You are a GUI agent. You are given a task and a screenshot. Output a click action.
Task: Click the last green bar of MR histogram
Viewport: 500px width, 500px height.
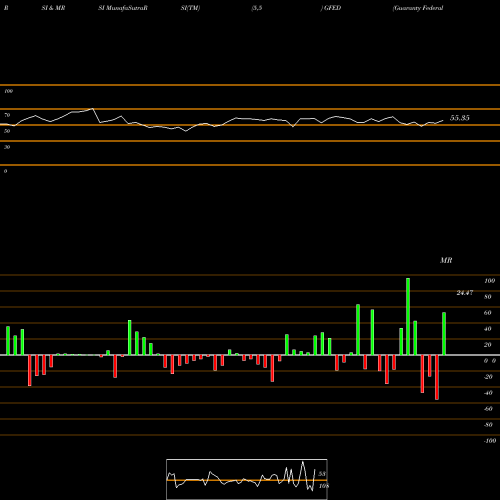tap(444, 334)
